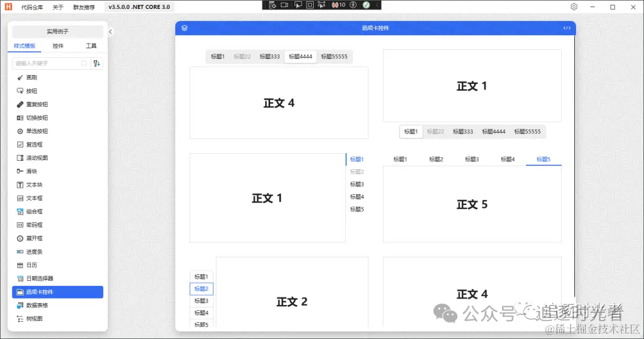Screen dimensions: 644x339
Task: Open the 树视图 tree view sample
Action: [57, 319]
